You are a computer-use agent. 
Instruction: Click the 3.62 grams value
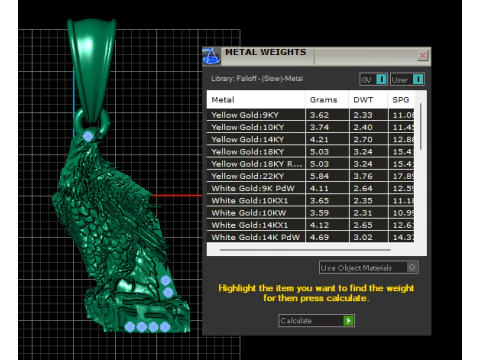[319, 115]
